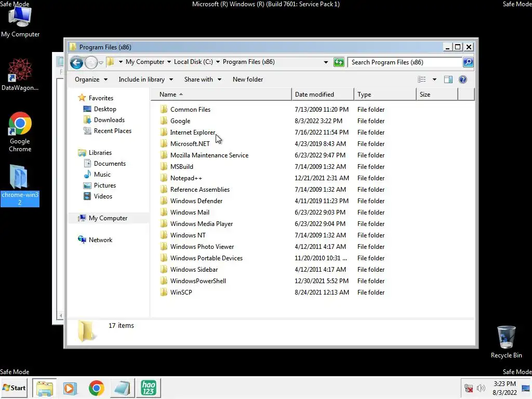532x399 pixels.
Task: Sort by the Size column header
Action: point(437,95)
